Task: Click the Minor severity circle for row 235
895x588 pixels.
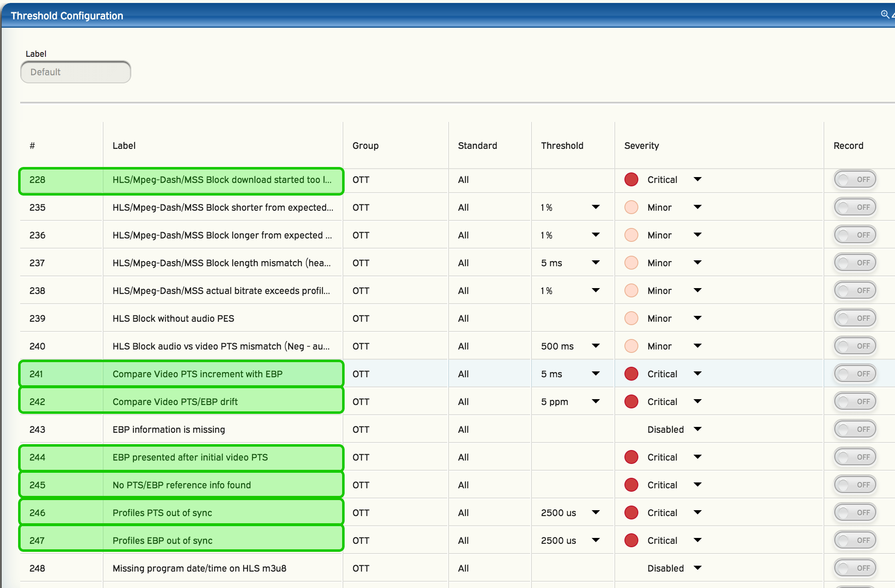Action: pos(631,207)
